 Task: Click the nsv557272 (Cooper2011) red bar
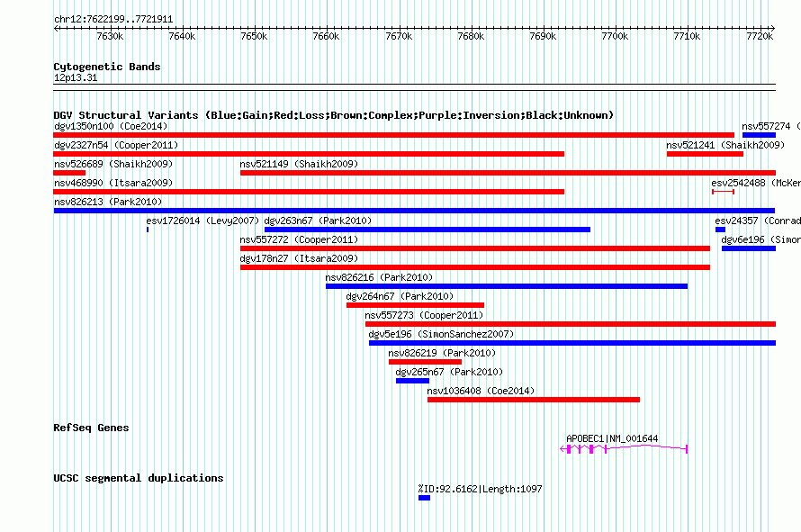click(x=475, y=248)
